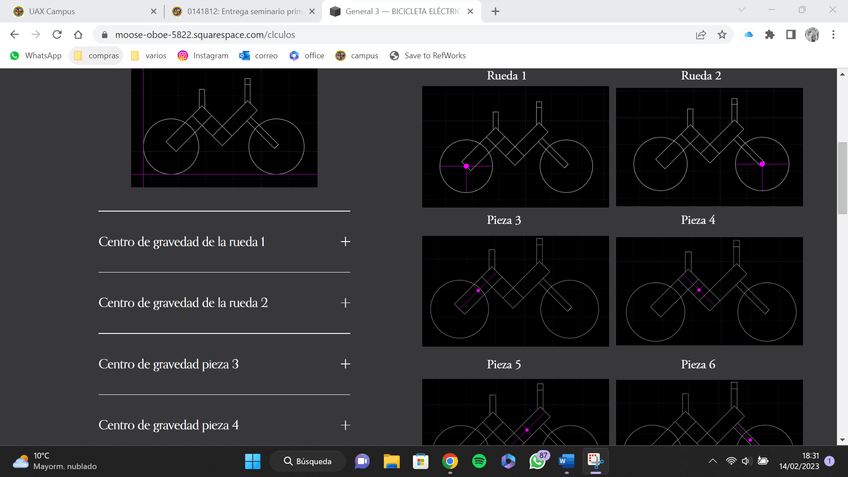
Task: Click the scrollbar up arrow
Action: (x=843, y=74)
